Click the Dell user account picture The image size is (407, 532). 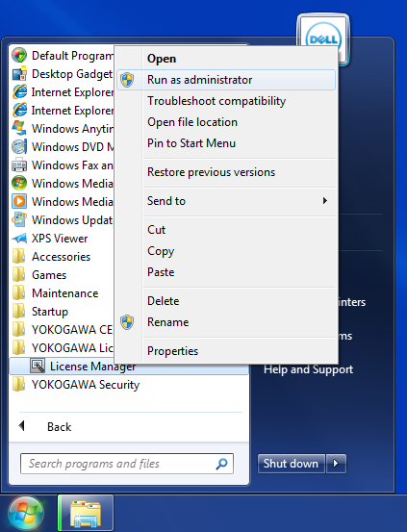tap(323, 39)
